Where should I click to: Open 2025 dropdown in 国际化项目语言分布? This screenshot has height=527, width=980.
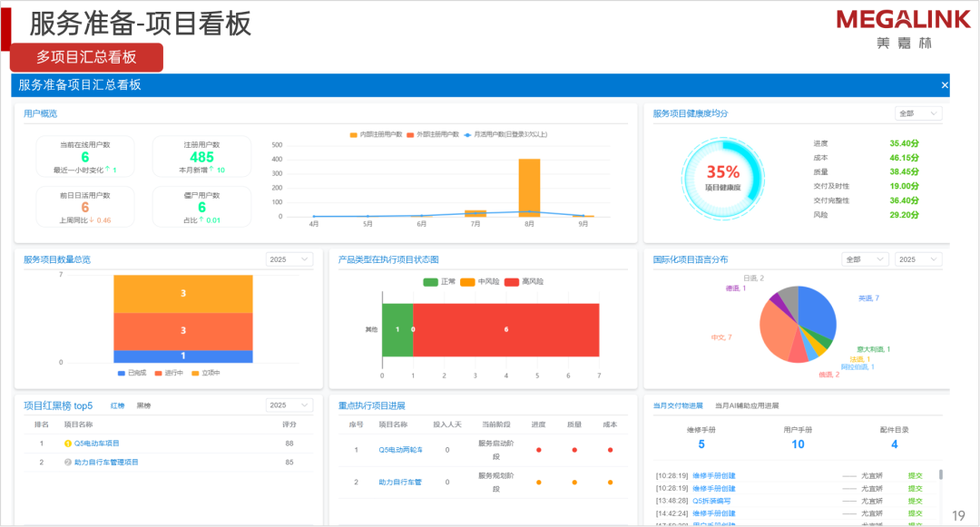coord(919,259)
